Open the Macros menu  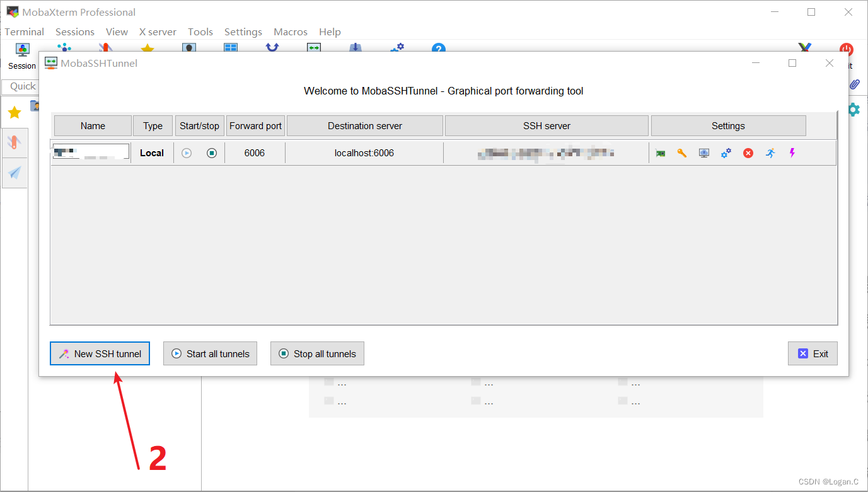[x=291, y=31]
